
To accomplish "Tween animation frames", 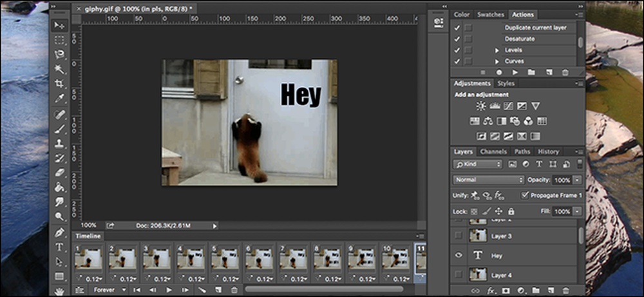I will 202,290.
